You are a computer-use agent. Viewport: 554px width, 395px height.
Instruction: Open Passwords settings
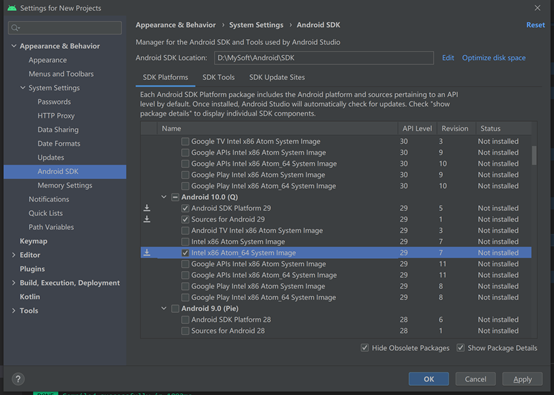tap(54, 102)
